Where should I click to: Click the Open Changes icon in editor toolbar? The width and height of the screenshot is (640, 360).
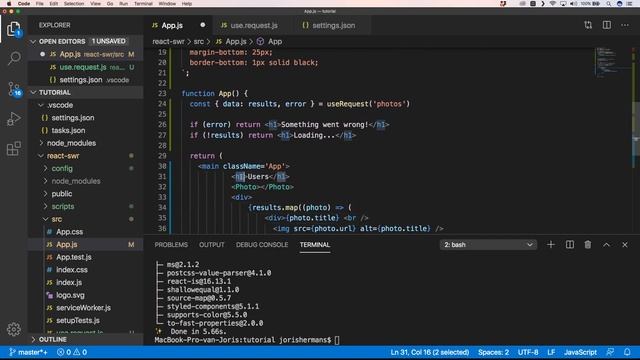(588, 25)
